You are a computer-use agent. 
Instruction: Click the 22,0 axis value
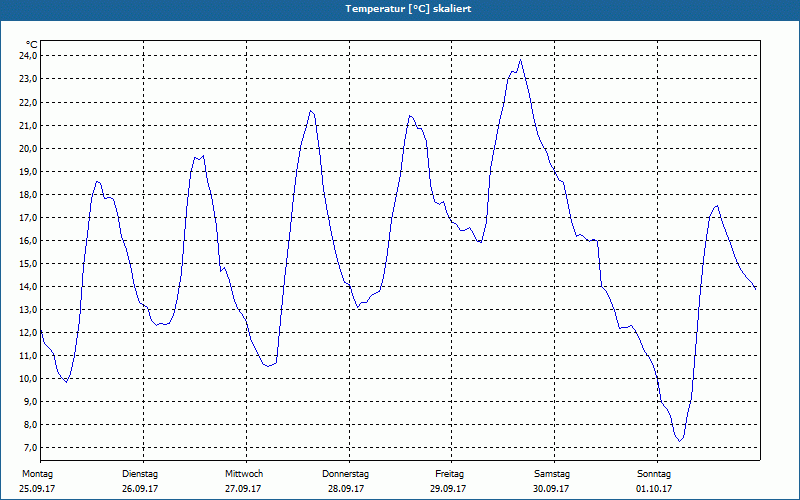pos(28,102)
